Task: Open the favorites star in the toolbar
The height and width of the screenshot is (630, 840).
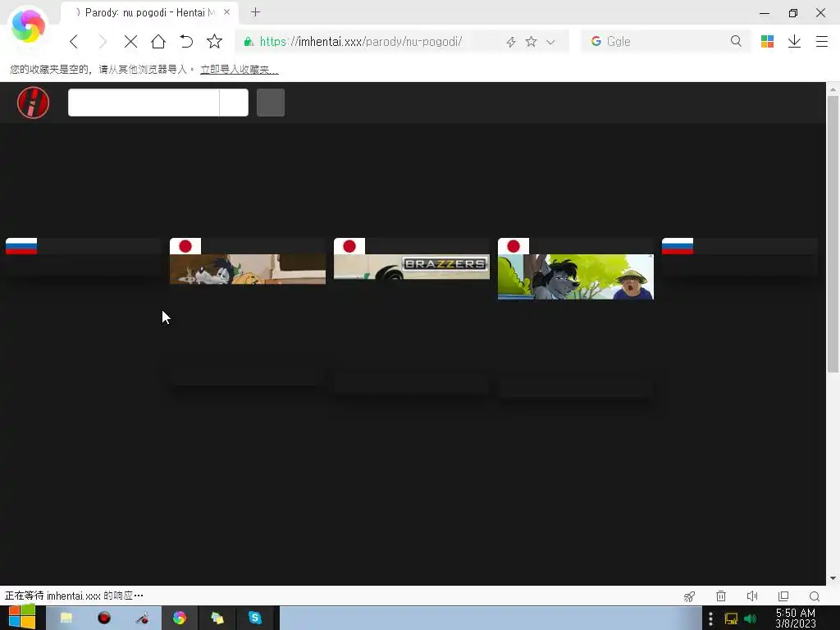Action: [x=214, y=41]
